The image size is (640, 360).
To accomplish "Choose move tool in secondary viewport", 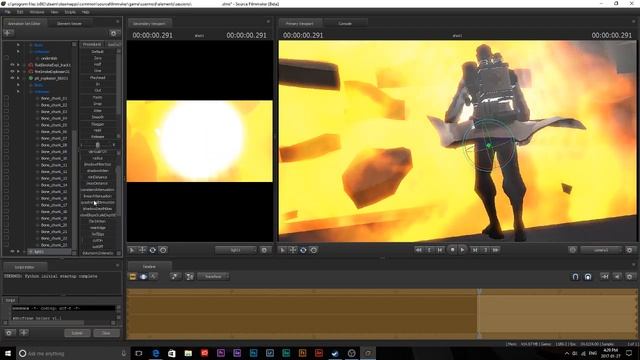I will coord(142,250).
